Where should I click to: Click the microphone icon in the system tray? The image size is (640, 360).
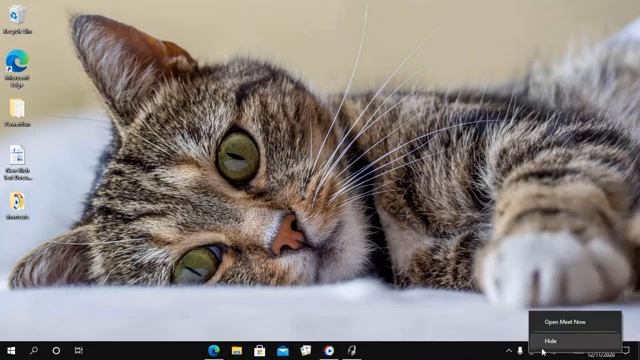click(x=520, y=351)
